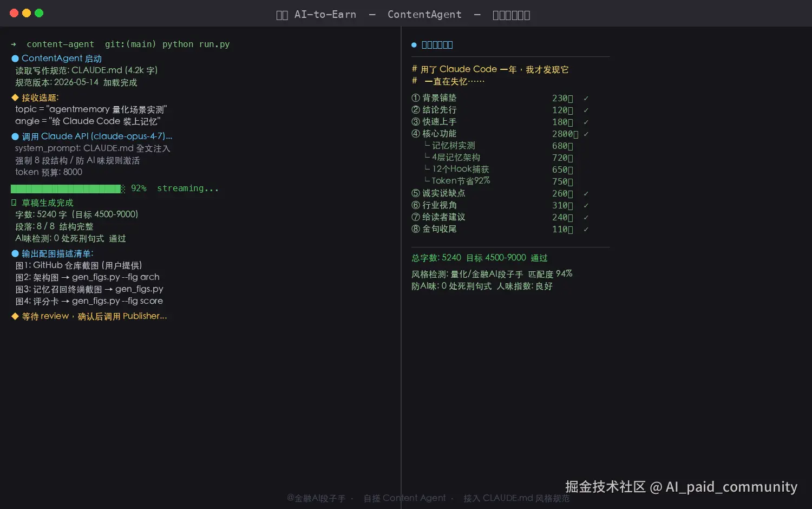Click the blue bullet before 调用 Claude API
The image size is (812, 509).
15,136
